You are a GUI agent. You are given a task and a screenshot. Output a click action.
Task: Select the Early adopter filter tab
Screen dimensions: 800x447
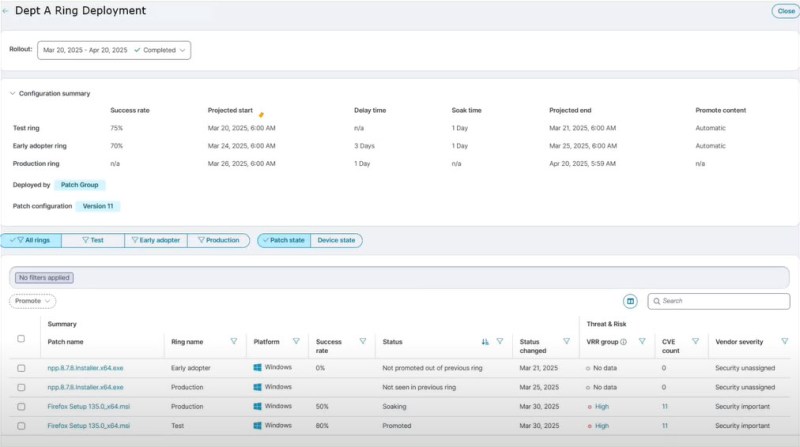[x=156, y=240]
